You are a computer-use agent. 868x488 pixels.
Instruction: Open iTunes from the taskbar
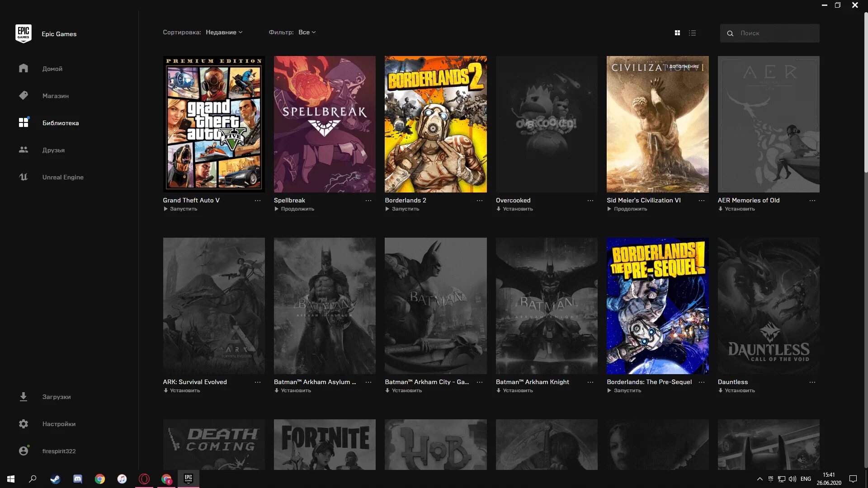pos(122,479)
